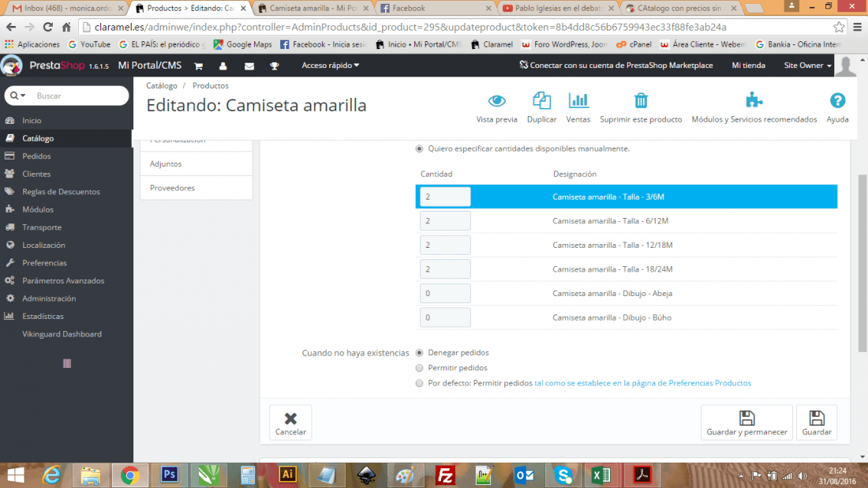
Task: Click quantity field for Talla - 3/6M
Action: (445, 197)
